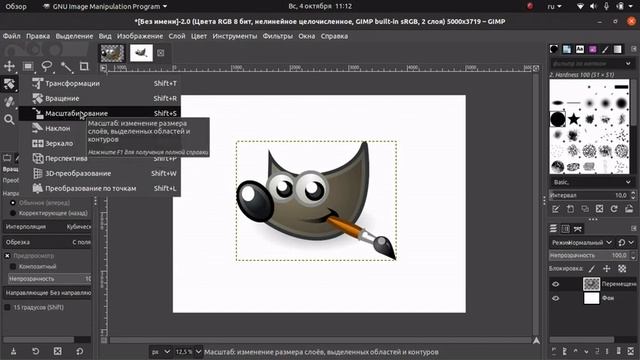Open the Document History tab icon

[x=593, y=49]
